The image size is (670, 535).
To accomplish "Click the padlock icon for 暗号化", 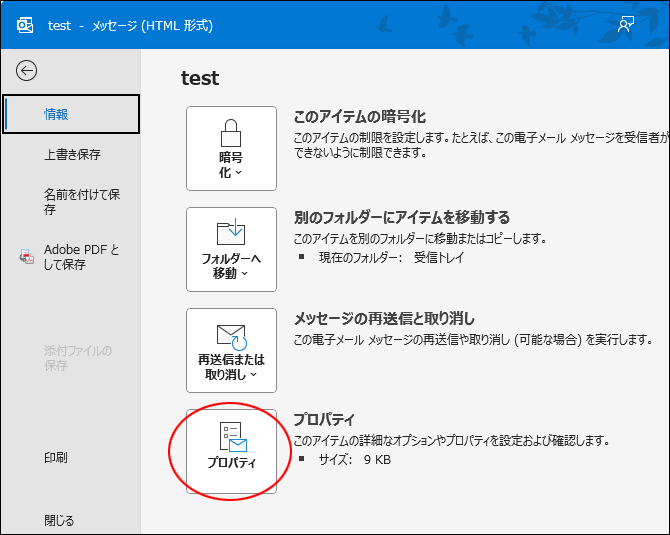I will (231, 132).
